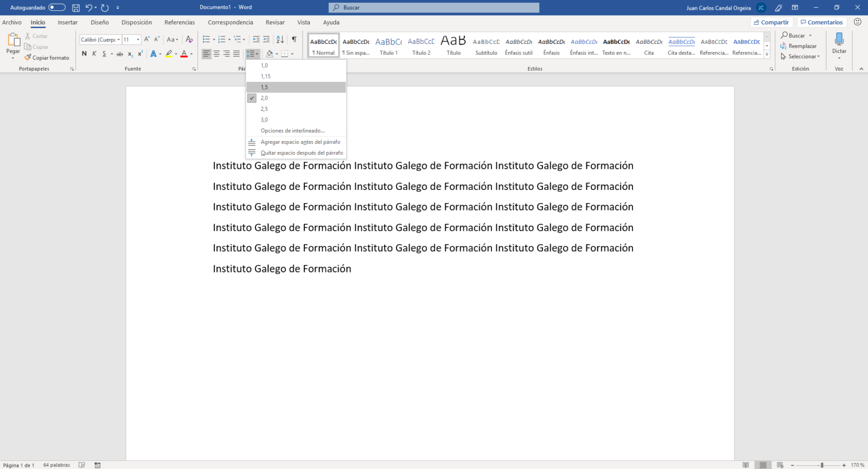Click the zoom slider handle in status bar
This screenshot has width=868, height=469.
pyautogui.click(x=822, y=465)
